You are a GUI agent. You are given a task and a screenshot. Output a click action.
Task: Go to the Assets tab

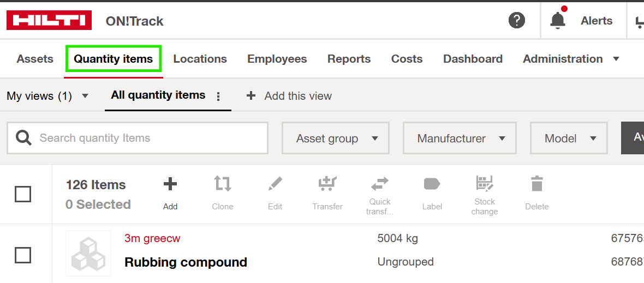click(x=35, y=59)
